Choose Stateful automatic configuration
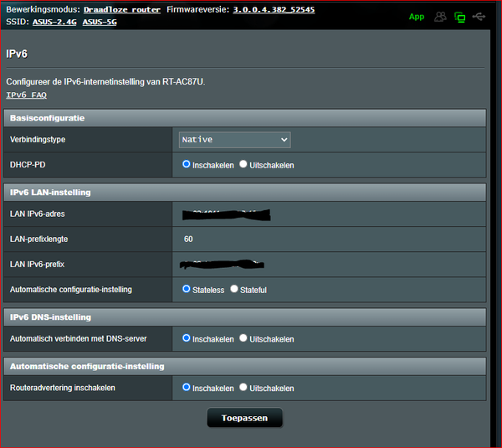 click(234, 289)
